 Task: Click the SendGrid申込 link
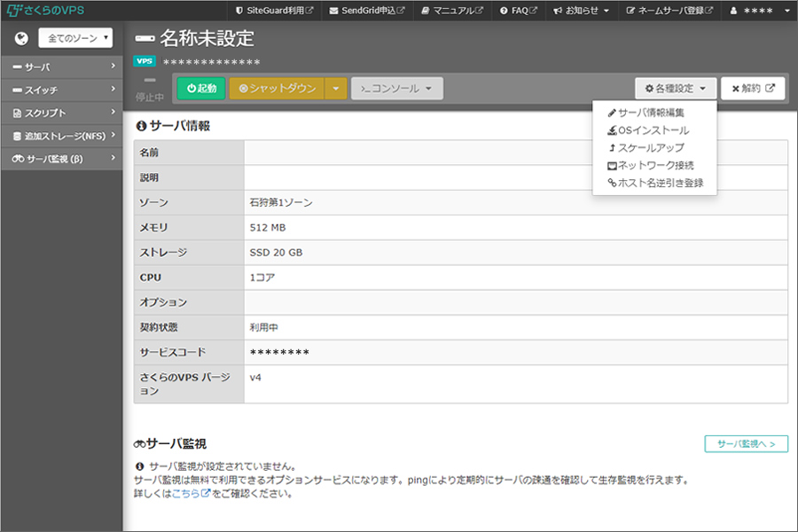(367, 11)
